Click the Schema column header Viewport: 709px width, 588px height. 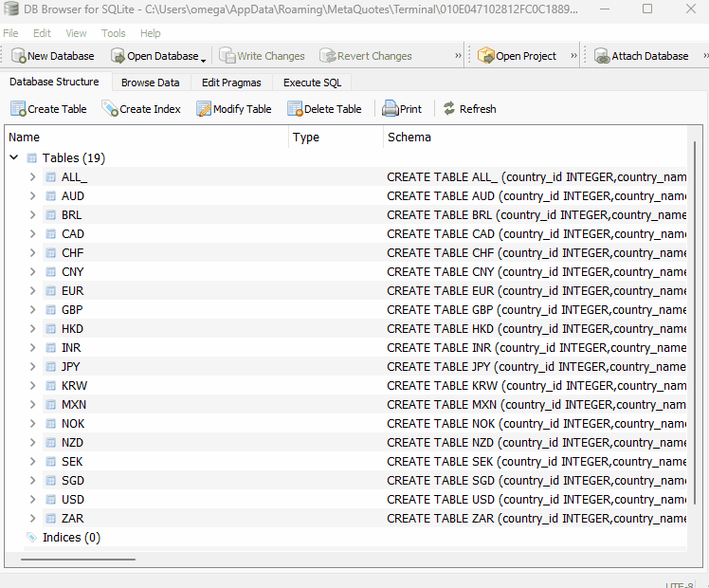(x=535, y=138)
